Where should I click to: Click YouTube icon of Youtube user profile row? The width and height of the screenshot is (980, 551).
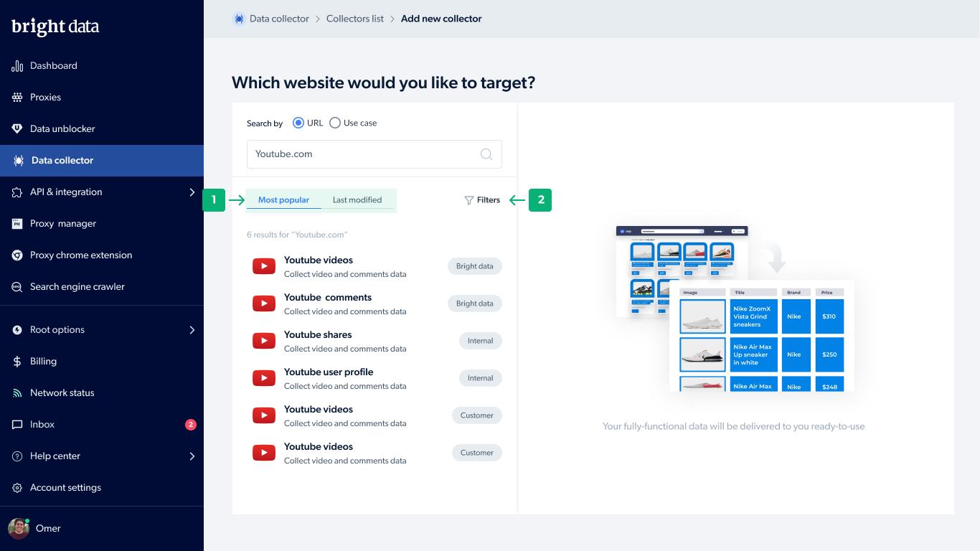click(x=264, y=378)
